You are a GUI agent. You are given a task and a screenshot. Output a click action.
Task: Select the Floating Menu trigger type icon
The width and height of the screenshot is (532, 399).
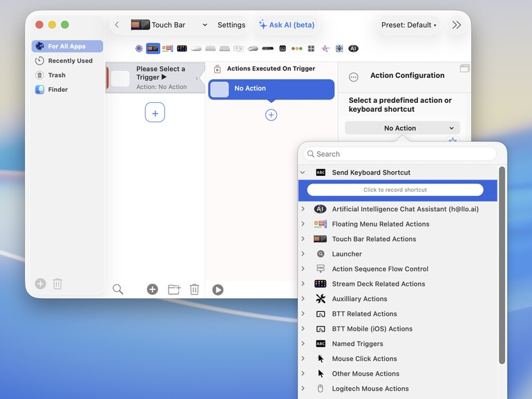coord(167,48)
